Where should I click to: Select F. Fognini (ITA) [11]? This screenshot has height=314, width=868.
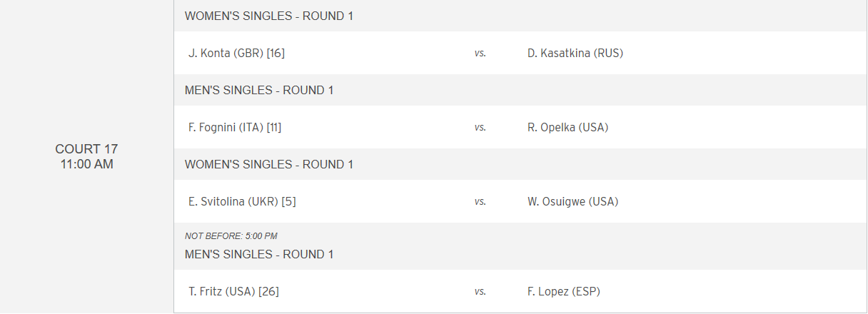tap(235, 127)
